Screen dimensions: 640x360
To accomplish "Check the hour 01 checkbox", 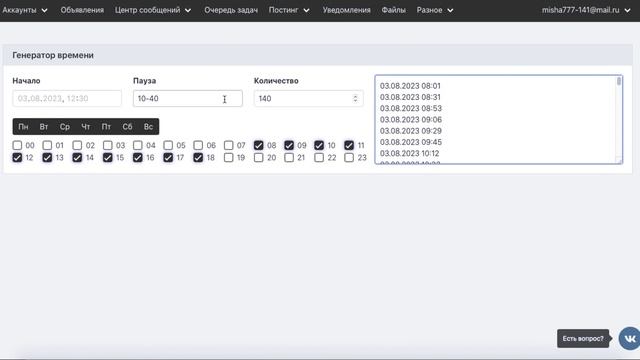I will pos(47,145).
